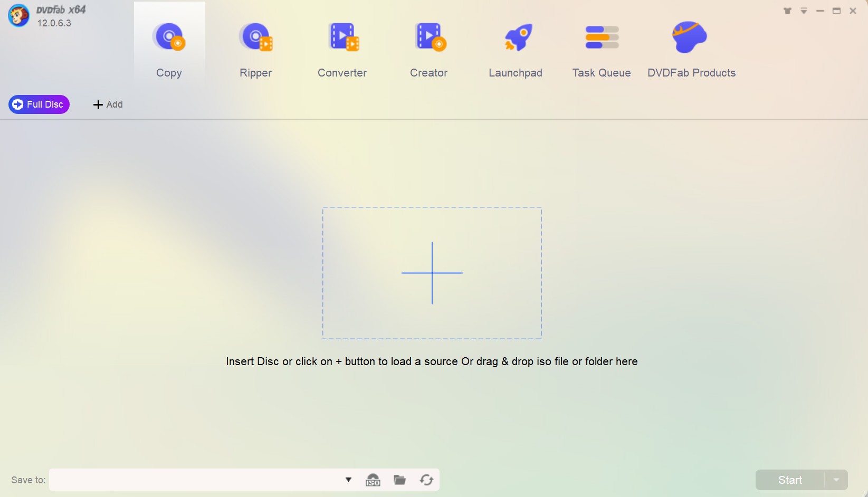
Task: Select the output folder icon
Action: point(400,480)
